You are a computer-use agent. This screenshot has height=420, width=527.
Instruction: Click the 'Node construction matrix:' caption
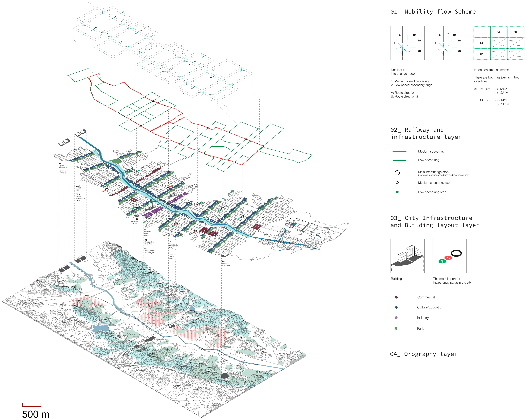click(492, 70)
